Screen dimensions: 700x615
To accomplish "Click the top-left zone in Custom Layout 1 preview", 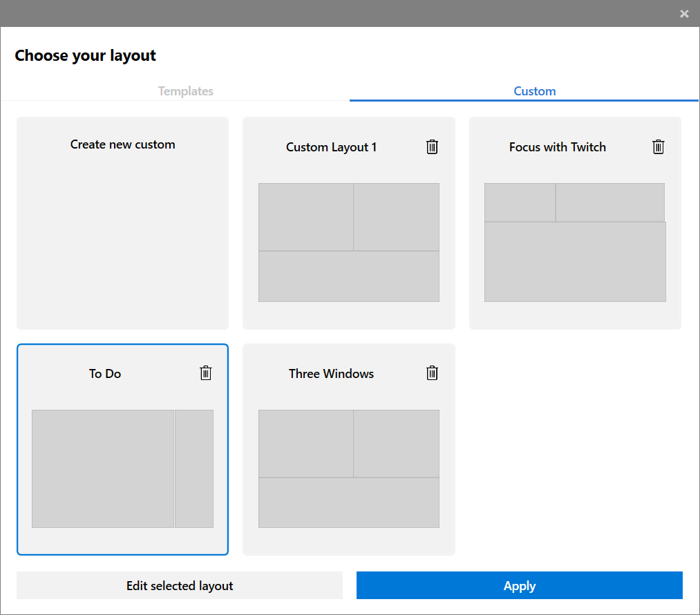I will [x=305, y=217].
